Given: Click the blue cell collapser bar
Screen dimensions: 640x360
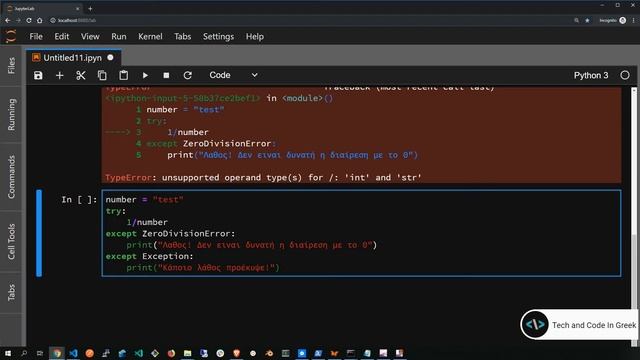Looking at the screenshot, I should [x=39, y=233].
